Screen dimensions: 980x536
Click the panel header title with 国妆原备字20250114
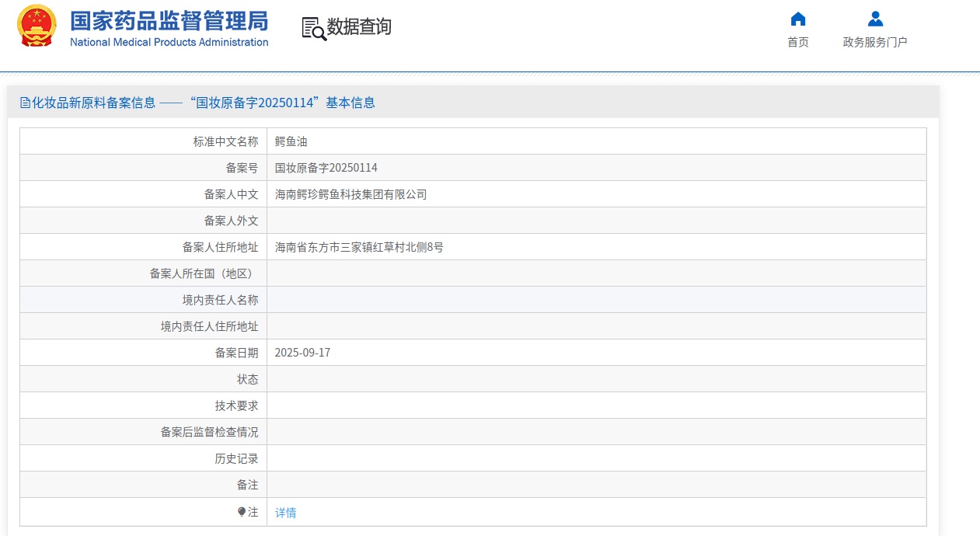point(203,103)
